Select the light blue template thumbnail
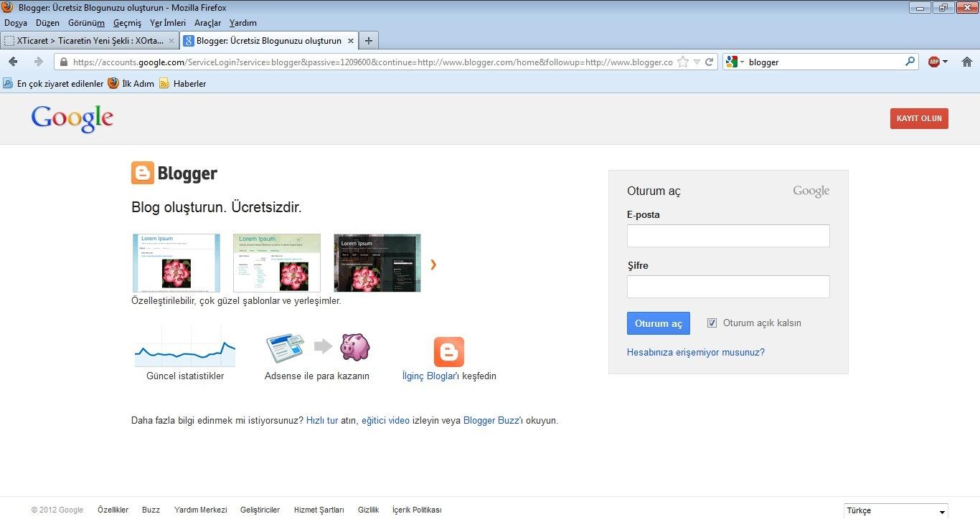980x519 pixels. [x=176, y=263]
